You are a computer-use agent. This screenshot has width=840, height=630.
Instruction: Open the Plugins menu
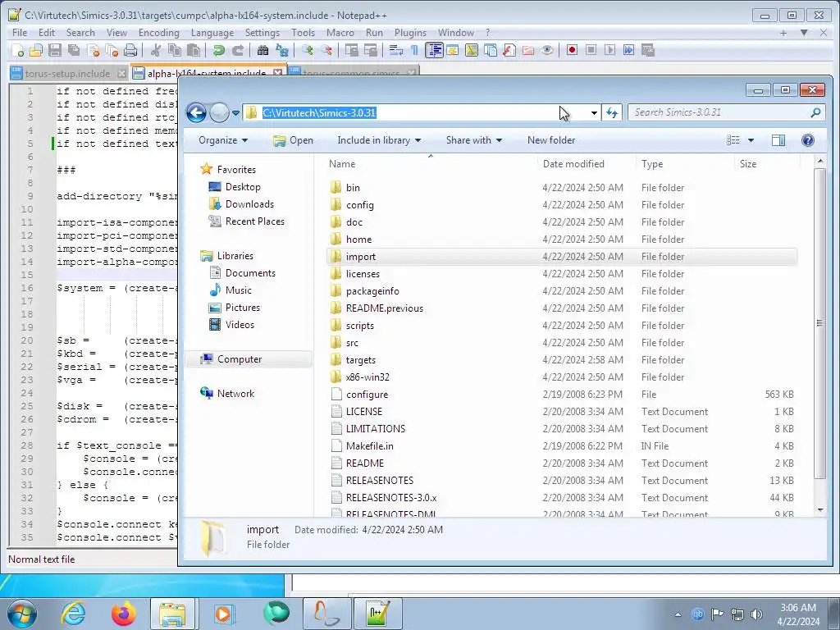coord(410,33)
